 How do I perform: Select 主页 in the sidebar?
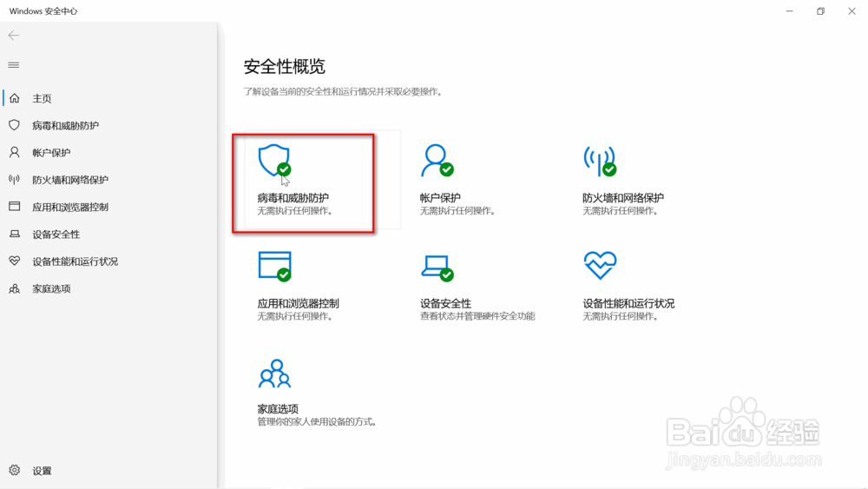tap(42, 98)
